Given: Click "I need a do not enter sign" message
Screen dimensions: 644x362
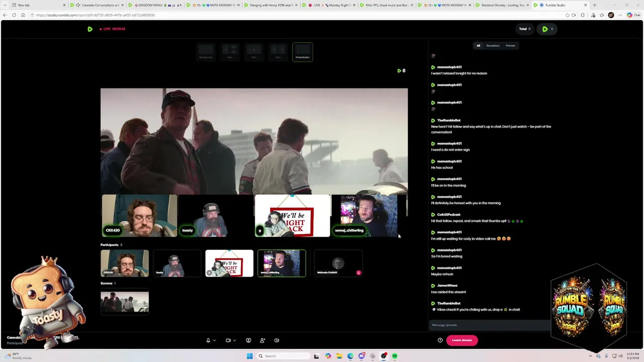Looking at the screenshot, I should (x=450, y=150).
